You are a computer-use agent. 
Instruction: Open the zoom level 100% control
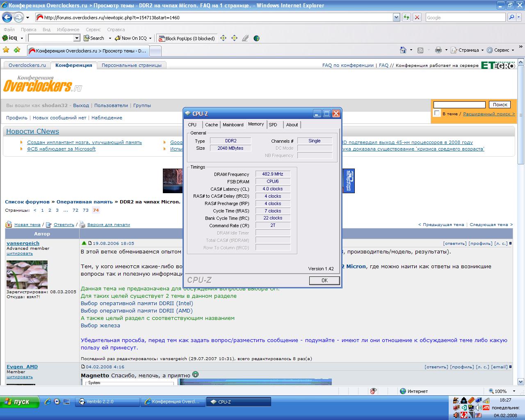[x=500, y=391]
